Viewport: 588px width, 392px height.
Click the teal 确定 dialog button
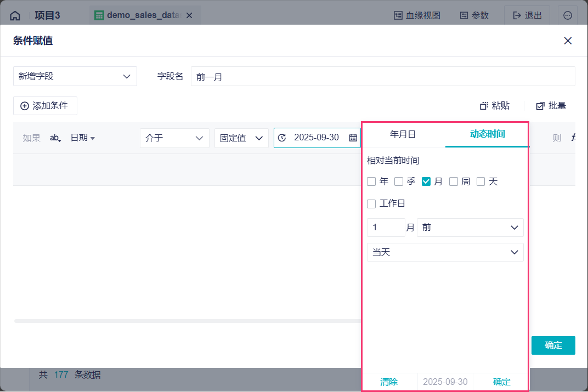click(x=553, y=345)
